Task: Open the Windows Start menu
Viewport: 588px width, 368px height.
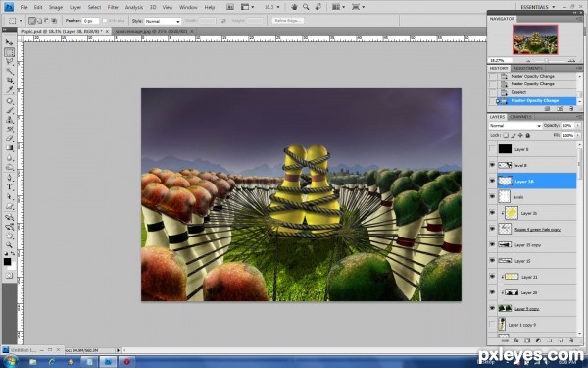Action: click(11, 362)
